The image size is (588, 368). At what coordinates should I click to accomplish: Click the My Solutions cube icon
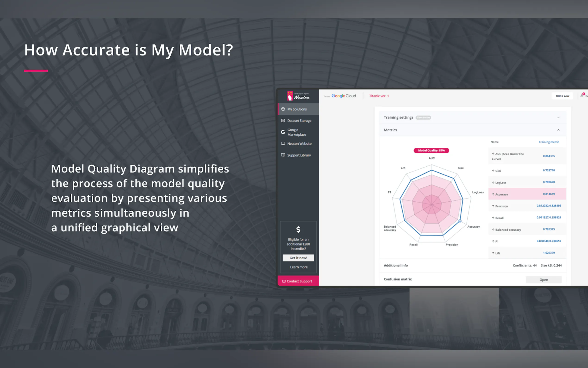pos(283,109)
